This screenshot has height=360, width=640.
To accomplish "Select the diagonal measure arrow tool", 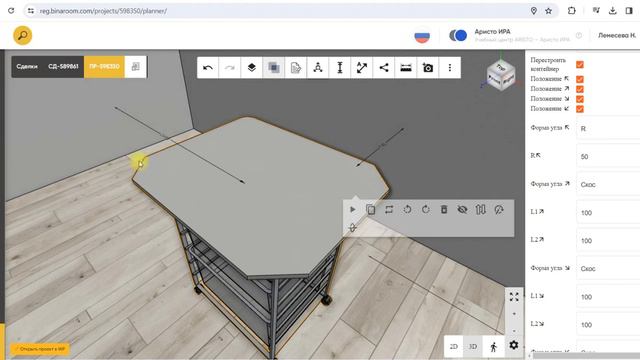I will point(362,68).
